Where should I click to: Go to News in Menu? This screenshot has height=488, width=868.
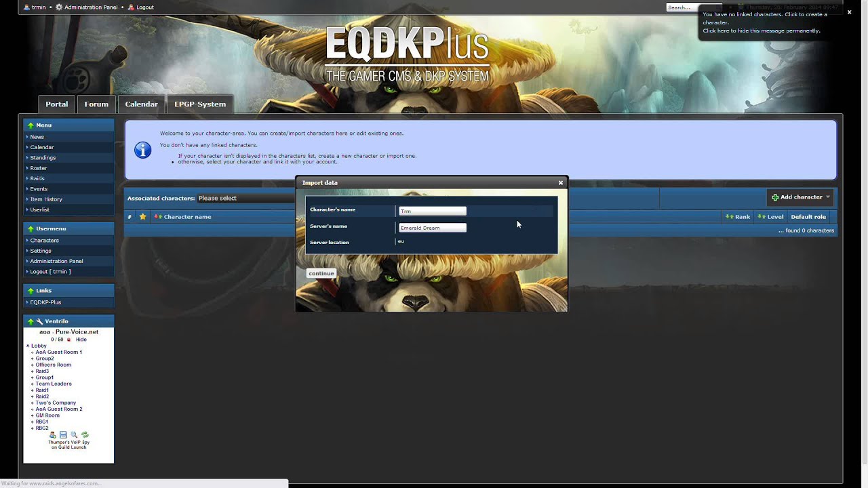click(37, 137)
